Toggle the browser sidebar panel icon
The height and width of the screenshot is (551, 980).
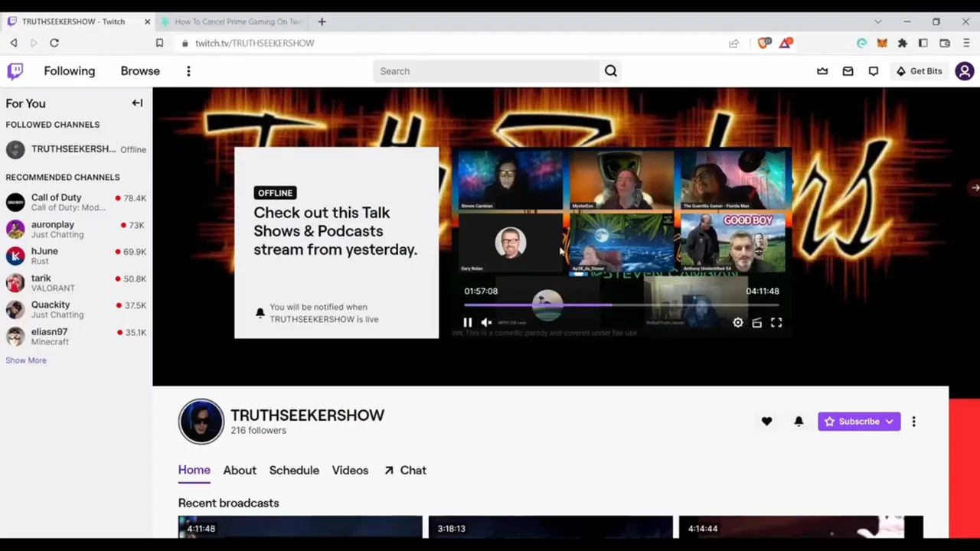point(923,43)
